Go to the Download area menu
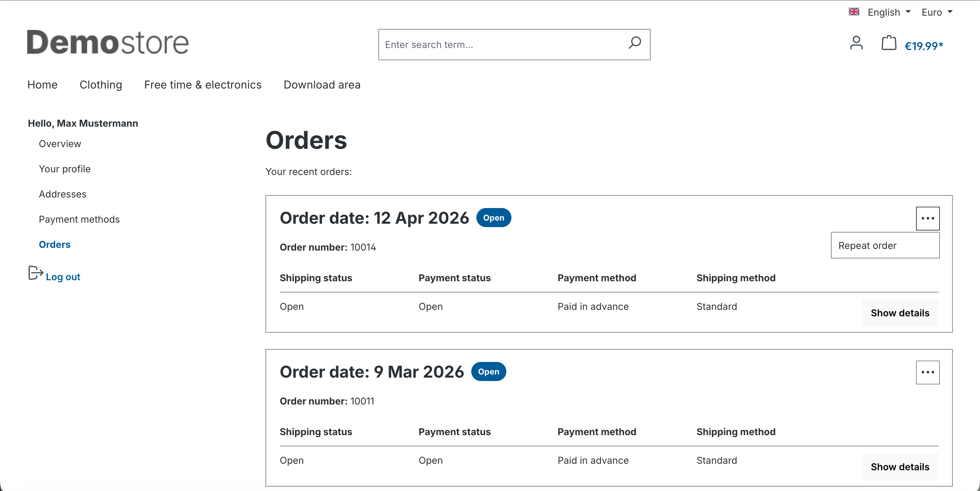The image size is (980, 491). (x=322, y=85)
